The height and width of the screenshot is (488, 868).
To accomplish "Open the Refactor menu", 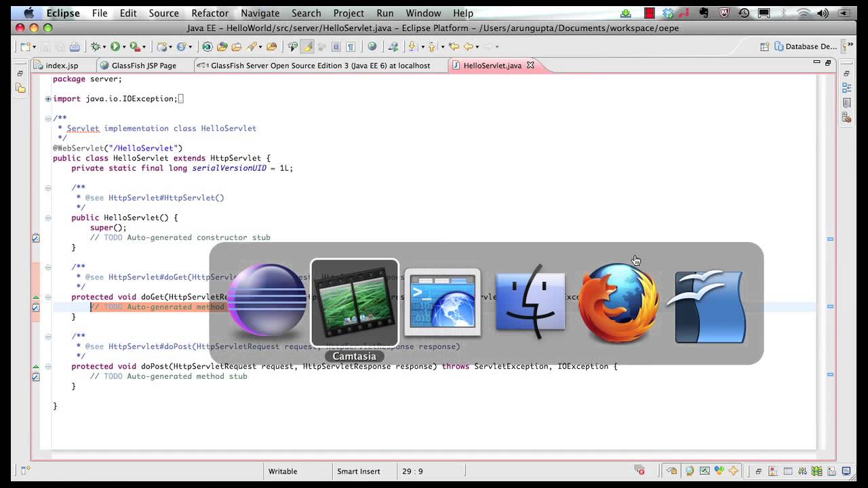I will coord(210,13).
